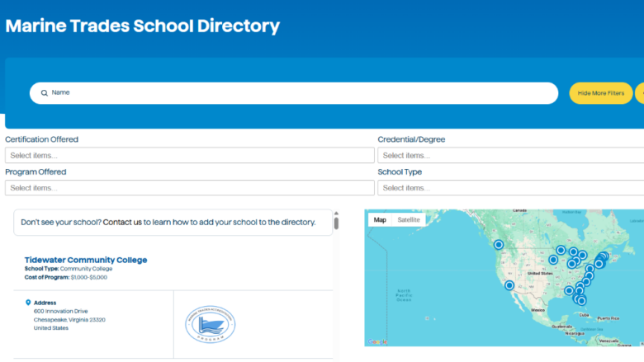Switch map to Map view tab
The width and height of the screenshot is (644, 362).
[380, 219]
